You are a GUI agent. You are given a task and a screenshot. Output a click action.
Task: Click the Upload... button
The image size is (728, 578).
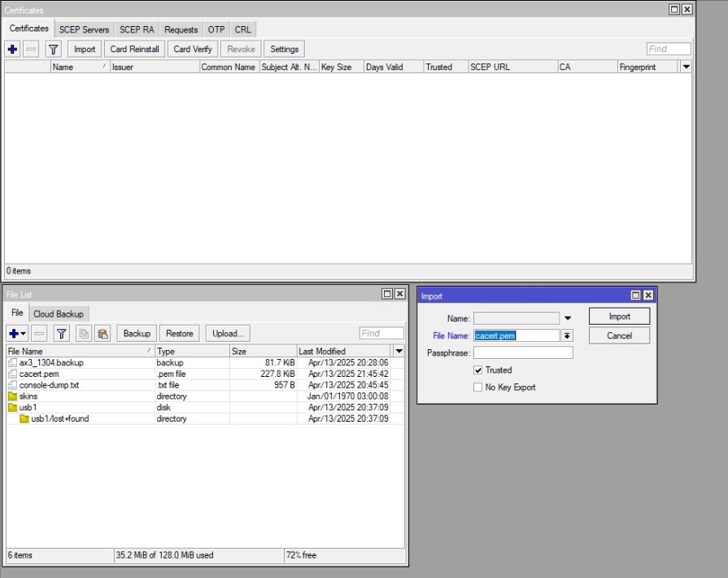[x=228, y=333]
